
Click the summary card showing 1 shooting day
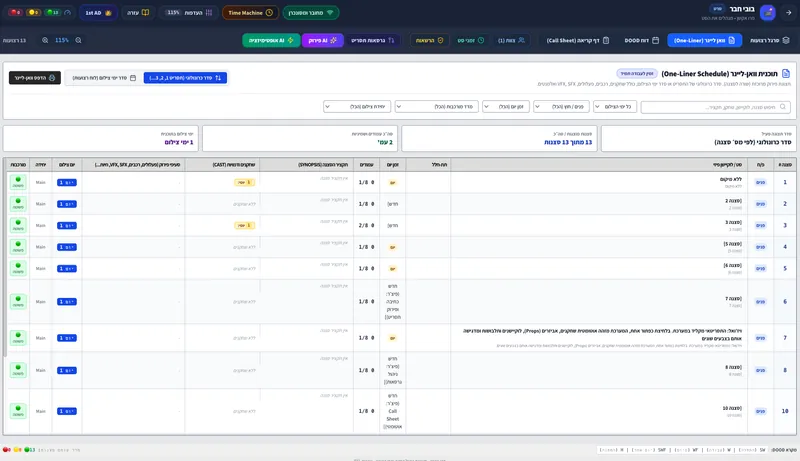click(101, 138)
